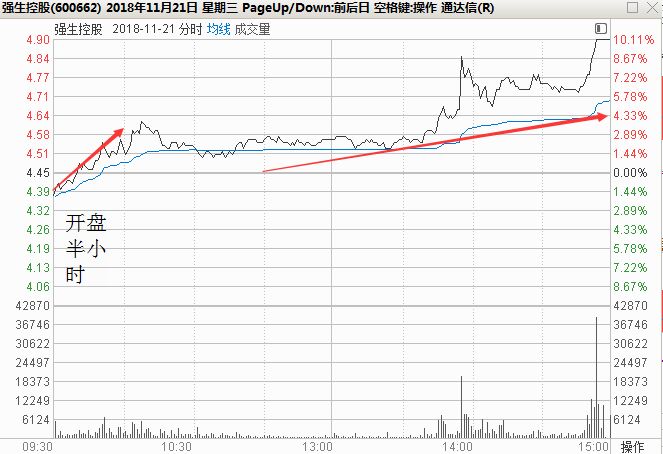Click the 10.11% top percentage label
The height and width of the screenshot is (454, 663).
634,40
